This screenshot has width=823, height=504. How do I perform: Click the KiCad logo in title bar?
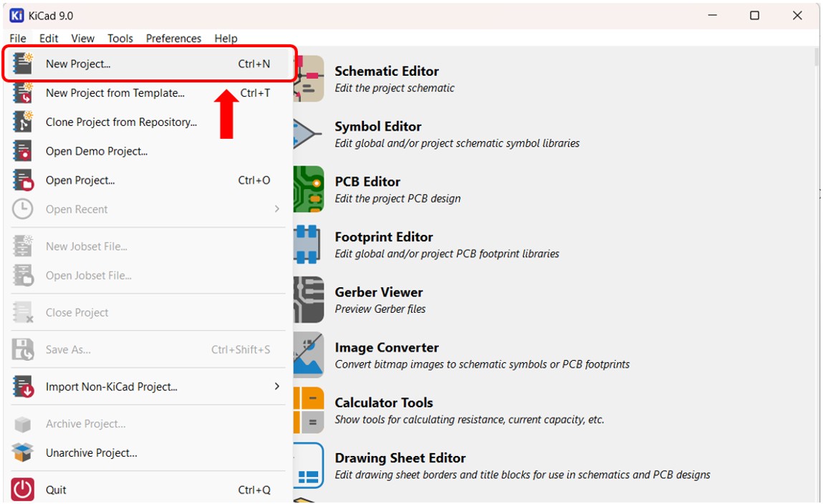pos(16,15)
